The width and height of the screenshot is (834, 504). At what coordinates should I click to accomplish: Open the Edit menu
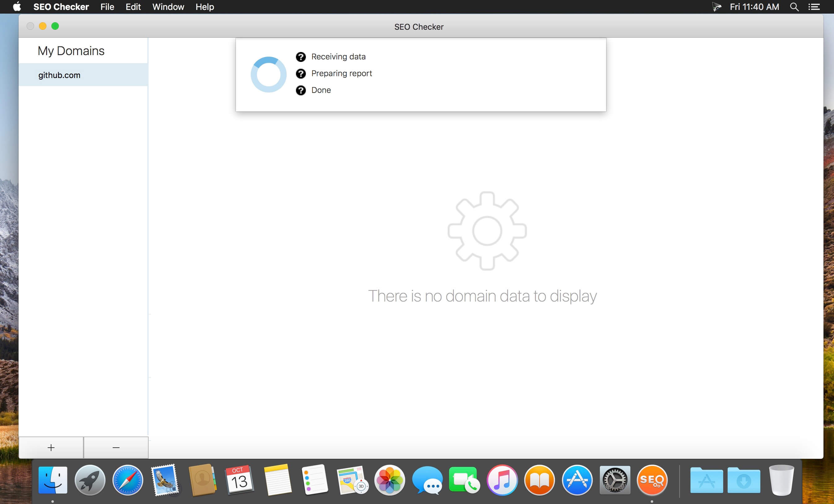pos(133,7)
